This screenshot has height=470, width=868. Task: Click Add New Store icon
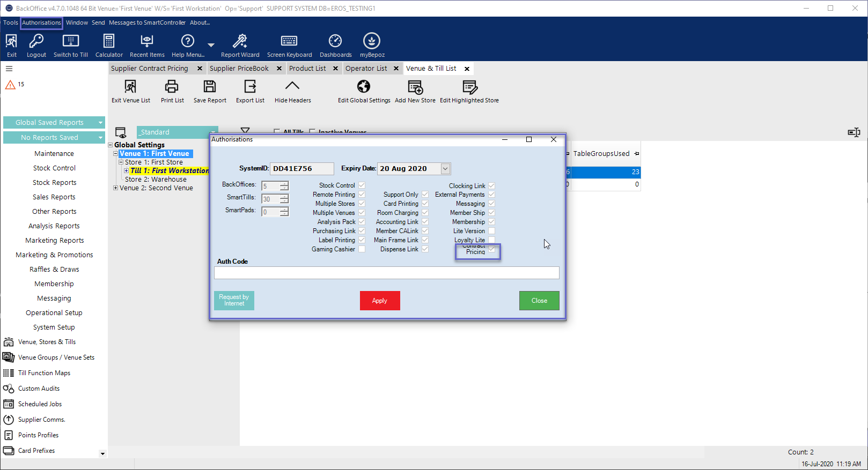(415, 87)
